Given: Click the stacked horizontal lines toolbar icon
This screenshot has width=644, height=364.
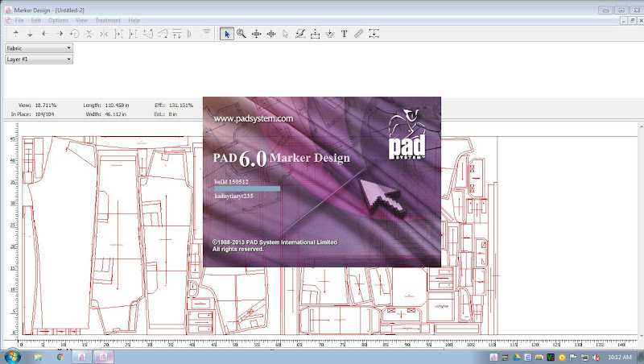Looking at the screenshot, I should (207, 31).
